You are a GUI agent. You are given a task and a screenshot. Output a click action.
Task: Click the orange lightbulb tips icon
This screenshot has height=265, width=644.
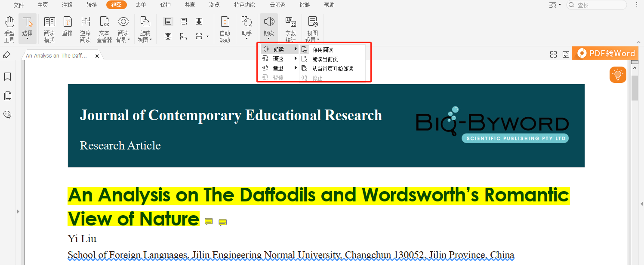pyautogui.click(x=618, y=75)
